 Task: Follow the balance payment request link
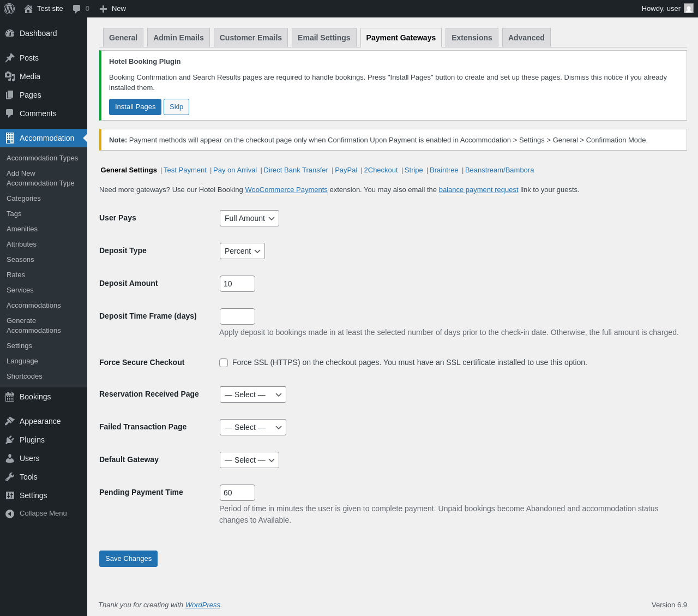pyautogui.click(x=478, y=190)
